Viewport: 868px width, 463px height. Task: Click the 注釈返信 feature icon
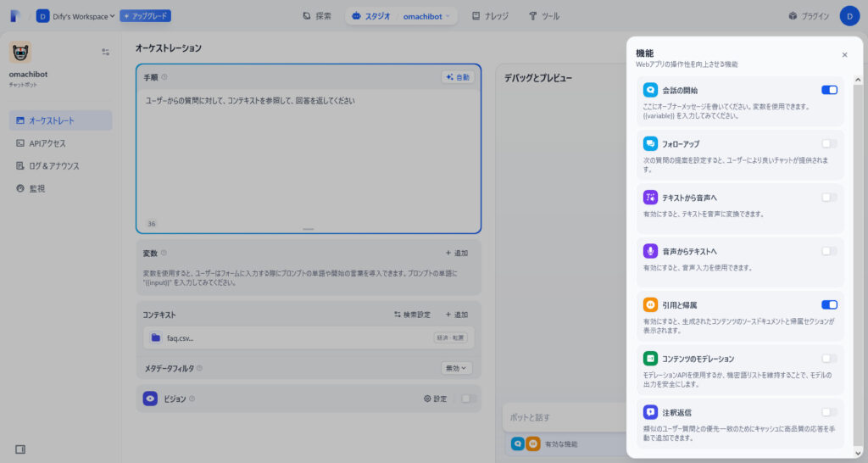click(650, 412)
